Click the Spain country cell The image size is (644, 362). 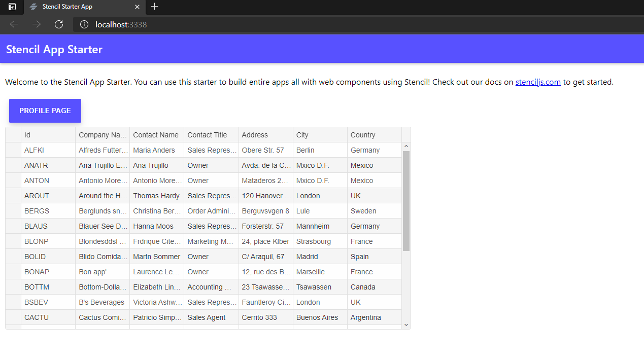pyautogui.click(x=375, y=257)
